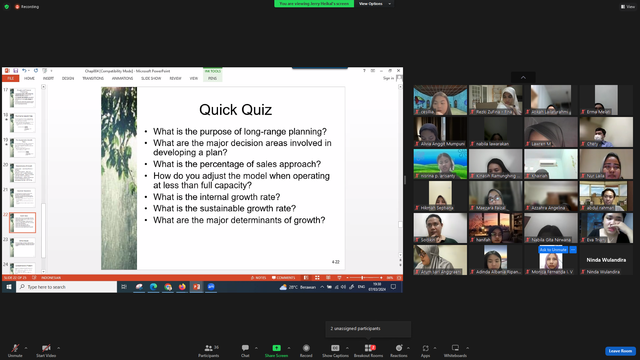The image size is (640, 360).
Task: Open the TRANSITIONS ribbon tab
Action: pos(93,78)
